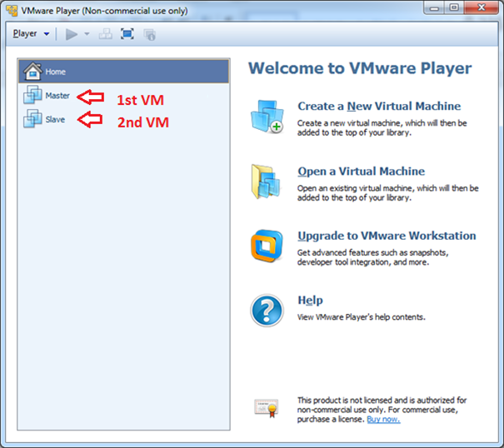Image resolution: width=504 pixels, height=448 pixels.
Task: Click the license certificate icon
Action: tap(266, 408)
